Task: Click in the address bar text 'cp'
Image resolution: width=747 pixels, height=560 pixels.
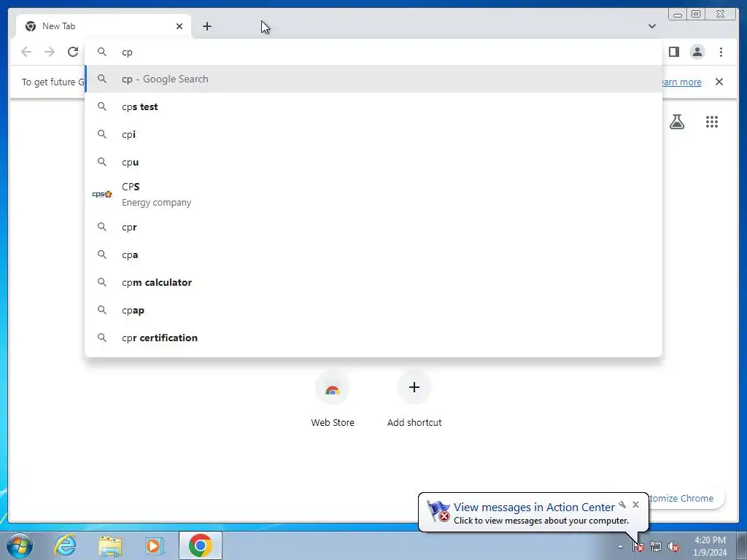Action: pyautogui.click(x=127, y=52)
